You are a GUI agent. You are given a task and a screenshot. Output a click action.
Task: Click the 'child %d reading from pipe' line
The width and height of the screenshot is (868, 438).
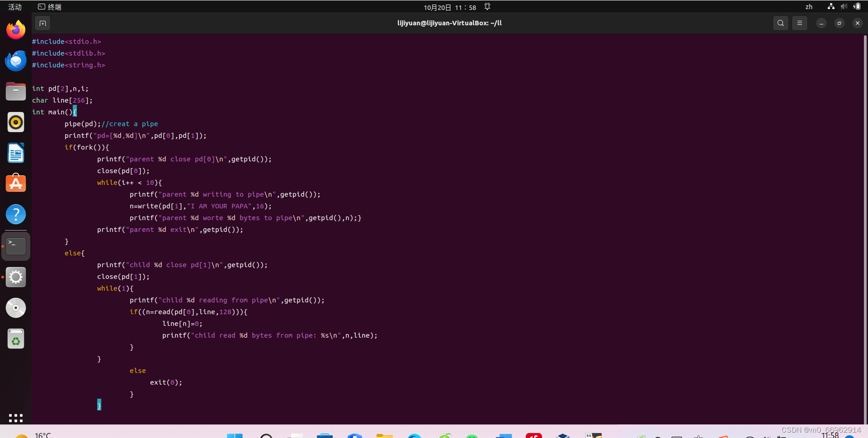coord(227,300)
